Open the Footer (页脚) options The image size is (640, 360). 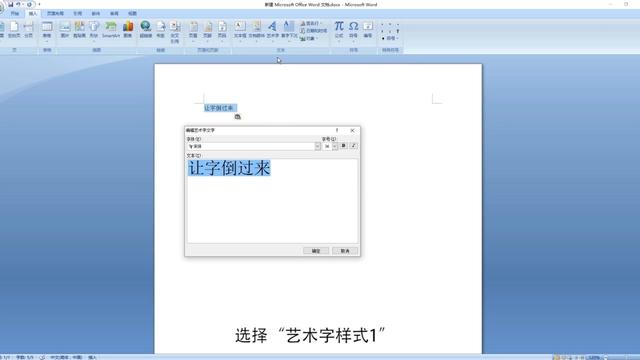pos(208,31)
